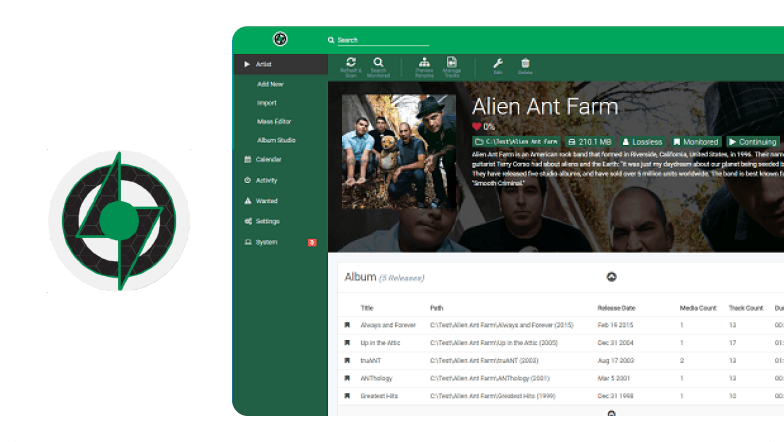Click the Release Date column header
784x442 pixels.
click(616, 308)
